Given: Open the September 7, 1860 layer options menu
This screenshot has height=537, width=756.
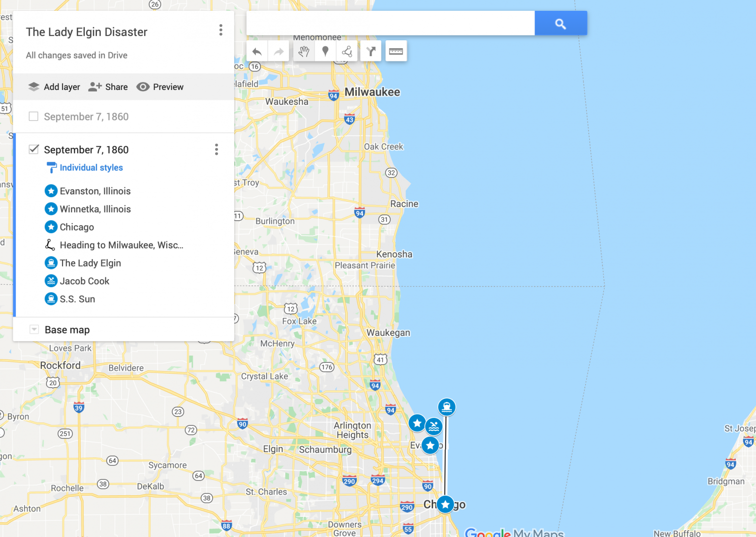Looking at the screenshot, I should pyautogui.click(x=216, y=149).
